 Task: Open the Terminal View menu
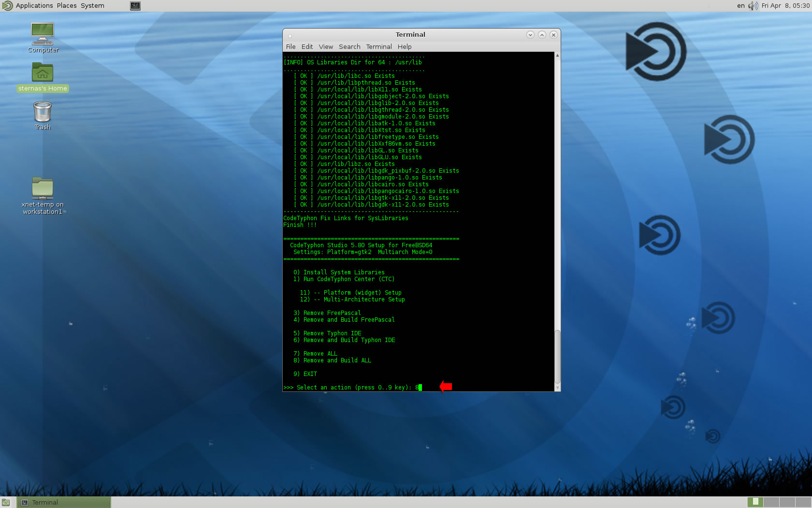coord(326,47)
